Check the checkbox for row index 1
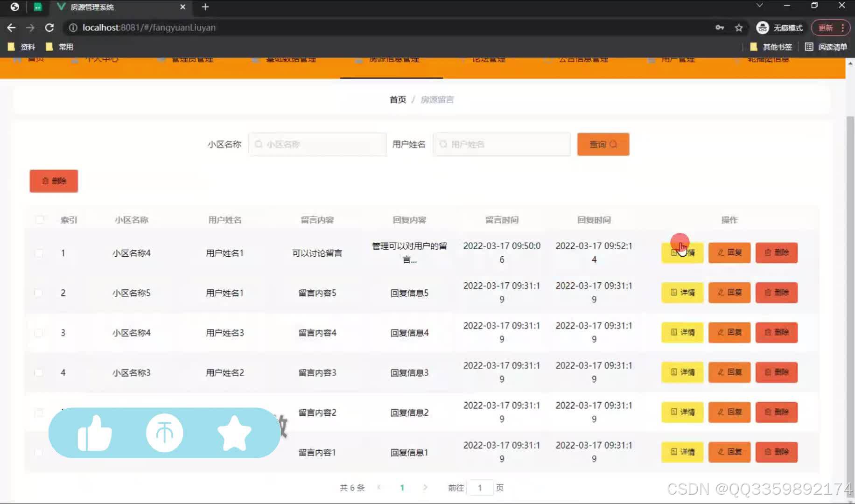 click(x=39, y=253)
